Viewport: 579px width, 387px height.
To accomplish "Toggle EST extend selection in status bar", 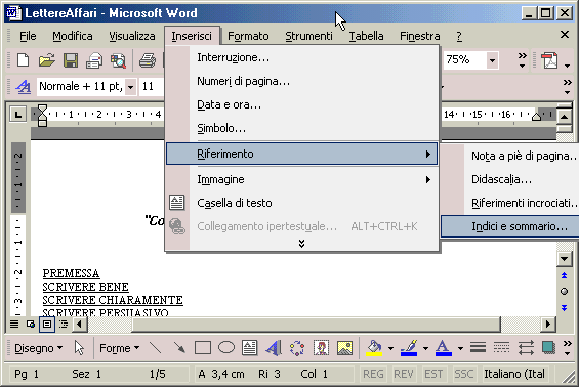I will pos(434,374).
